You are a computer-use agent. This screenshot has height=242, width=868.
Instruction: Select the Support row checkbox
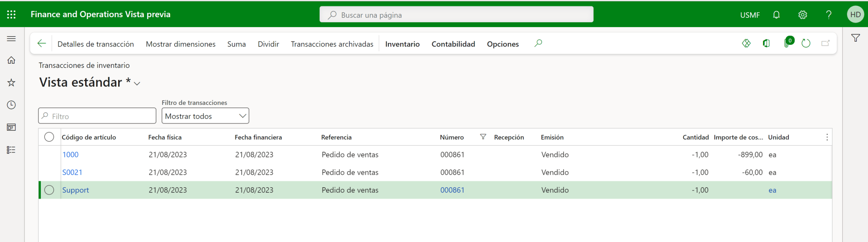(x=49, y=190)
